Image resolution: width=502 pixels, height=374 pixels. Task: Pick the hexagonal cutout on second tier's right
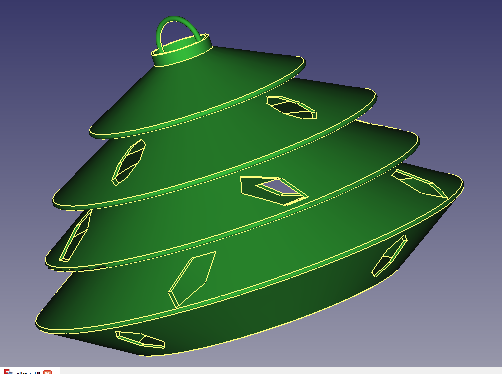coord(292,107)
